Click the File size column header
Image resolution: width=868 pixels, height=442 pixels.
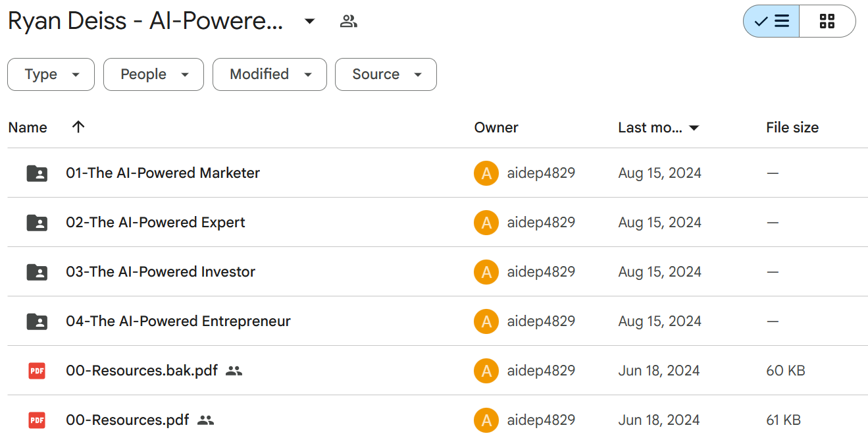792,128
